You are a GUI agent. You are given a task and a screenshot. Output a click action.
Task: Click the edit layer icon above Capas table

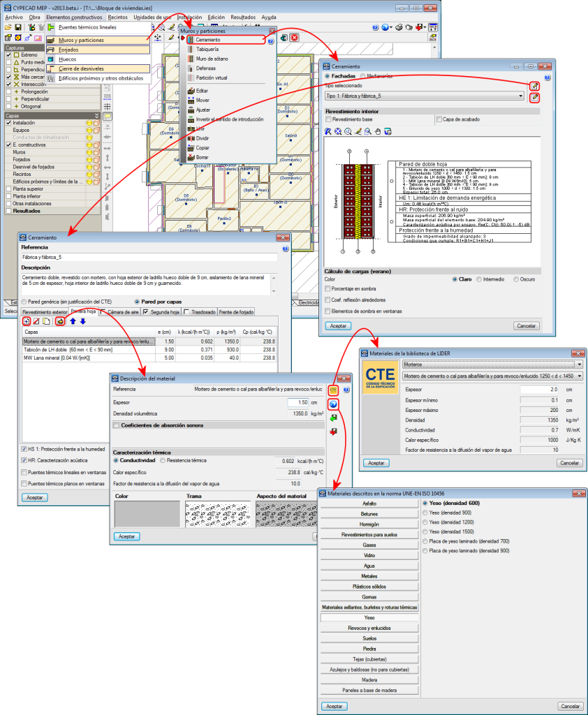tap(60, 321)
